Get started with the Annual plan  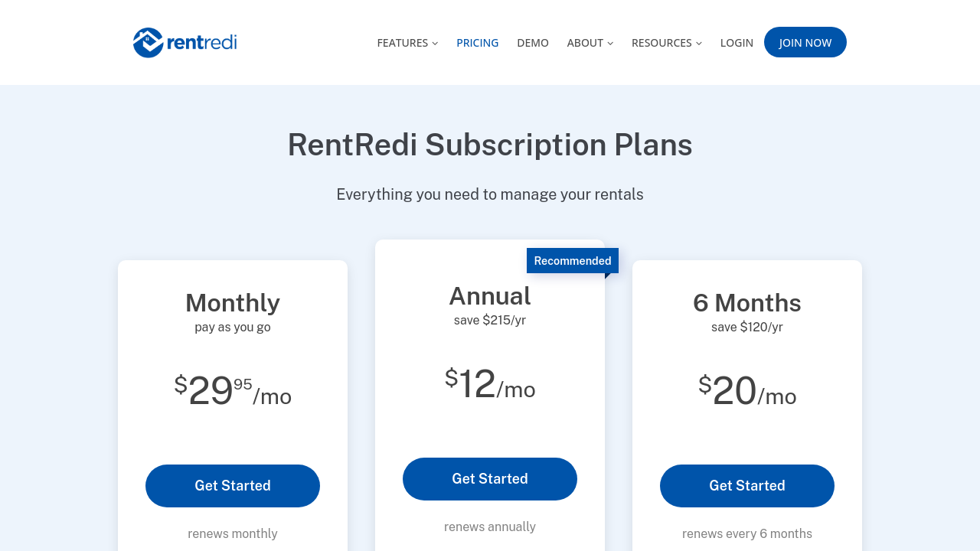click(490, 479)
